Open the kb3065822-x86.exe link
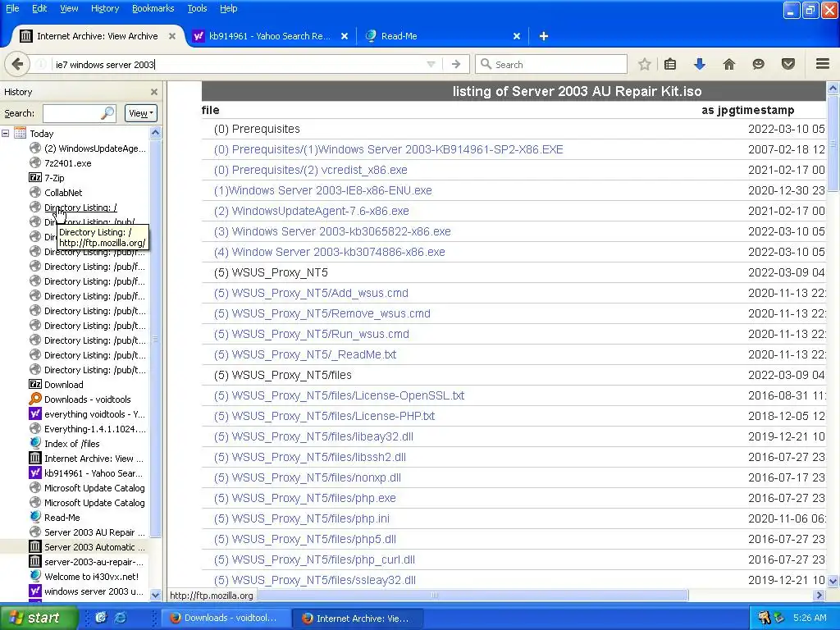Image resolution: width=840 pixels, height=630 pixels. (x=332, y=231)
